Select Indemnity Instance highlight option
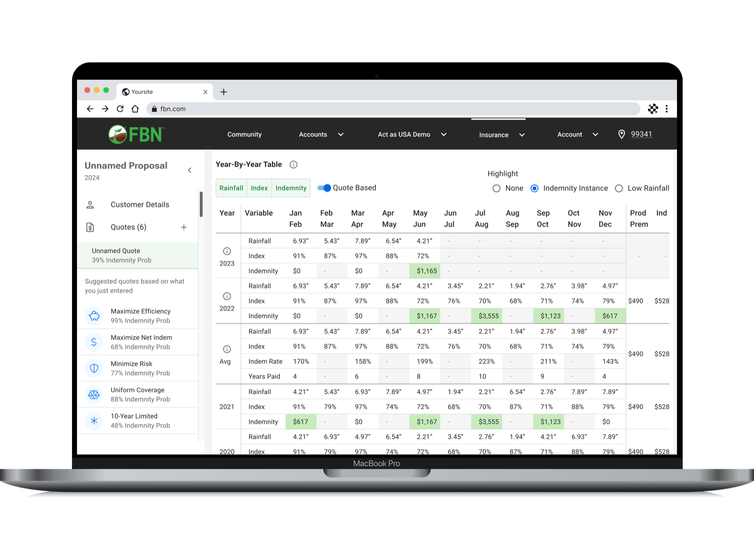This screenshot has height=560, width=754. point(535,188)
